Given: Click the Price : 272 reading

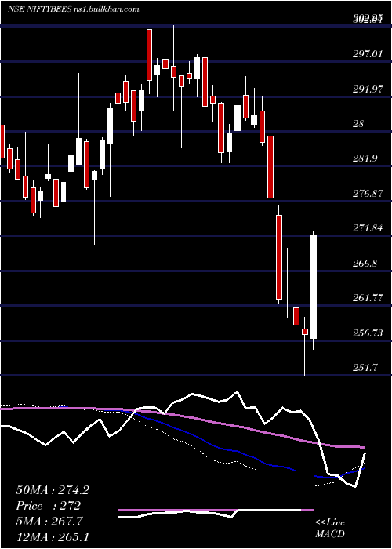Looking at the screenshot, I should tap(49, 506).
